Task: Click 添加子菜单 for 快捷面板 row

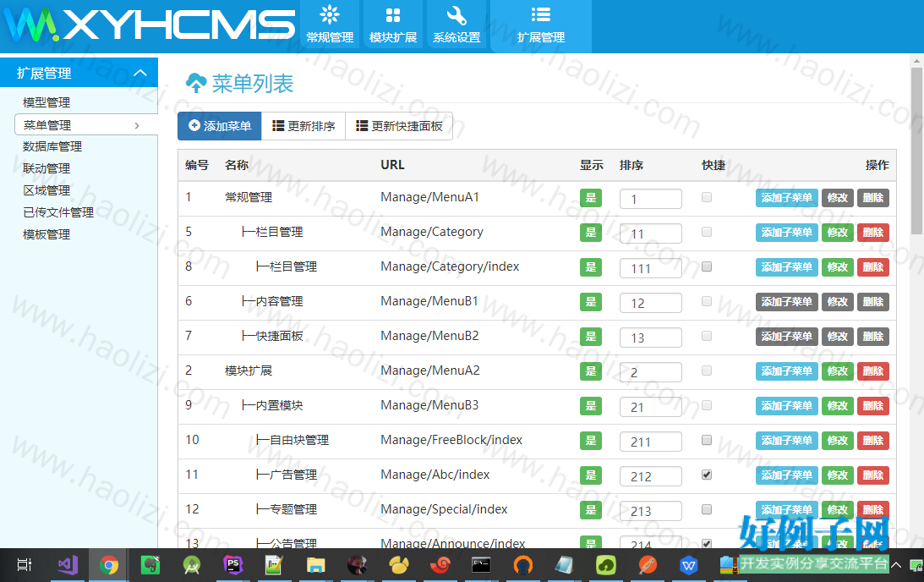Action: 787,337
